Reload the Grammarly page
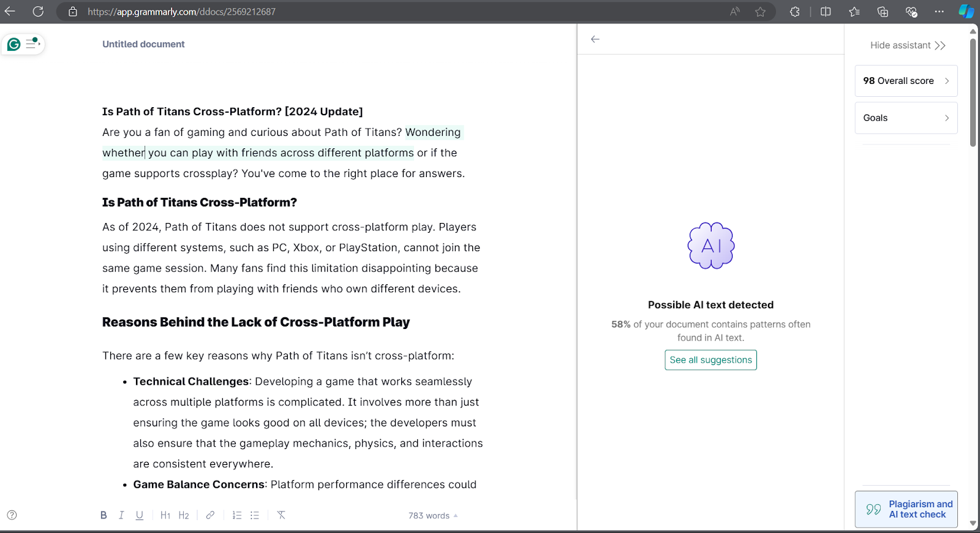The width and height of the screenshot is (980, 533). tap(38, 11)
